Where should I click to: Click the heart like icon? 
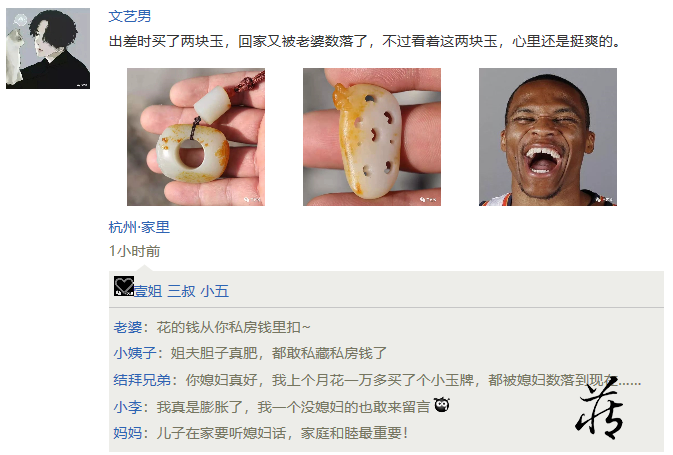[124, 286]
